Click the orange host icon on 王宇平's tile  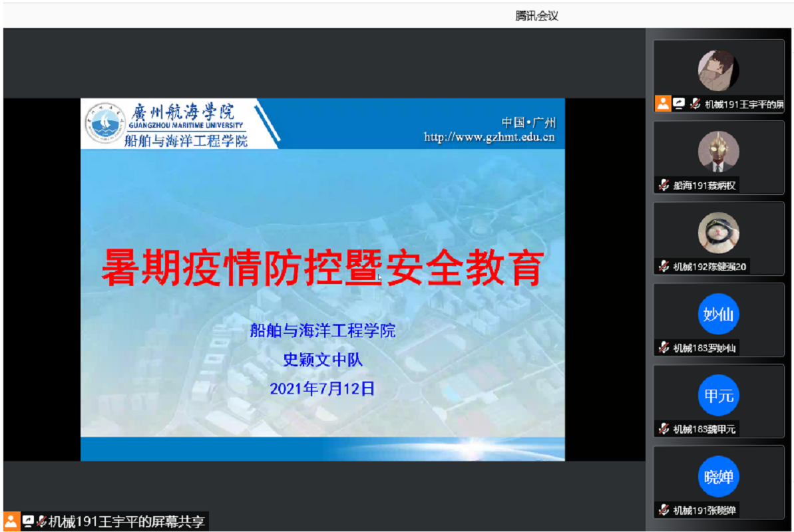pos(662,104)
